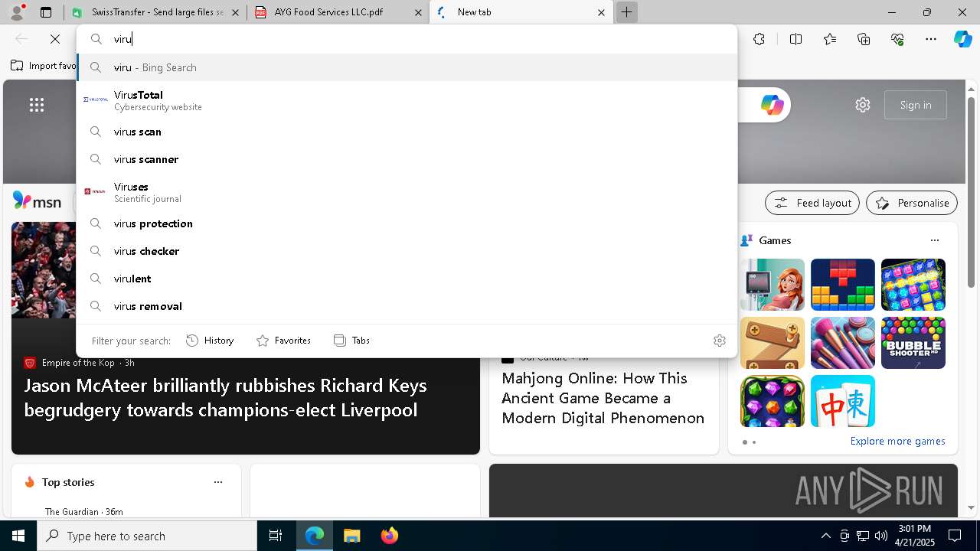The image size is (980, 551).
Task: Open Explore more games link
Action: (x=897, y=441)
